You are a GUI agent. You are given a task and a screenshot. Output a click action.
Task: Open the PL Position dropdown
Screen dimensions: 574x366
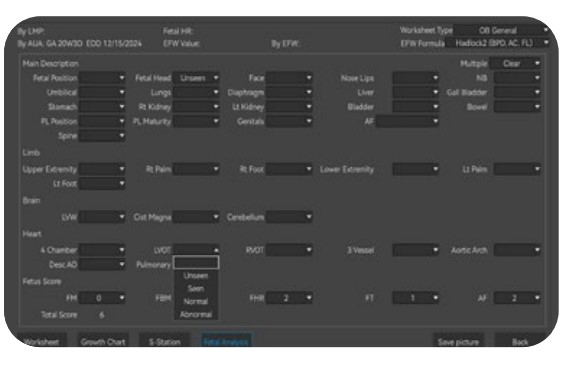102,121
